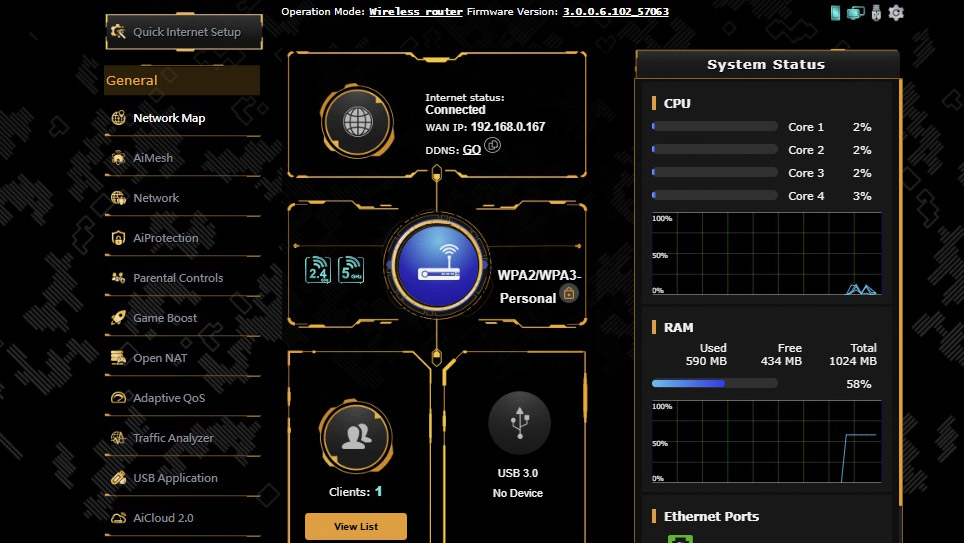
Task: Go to AiMesh in sidebar
Action: [x=153, y=158]
